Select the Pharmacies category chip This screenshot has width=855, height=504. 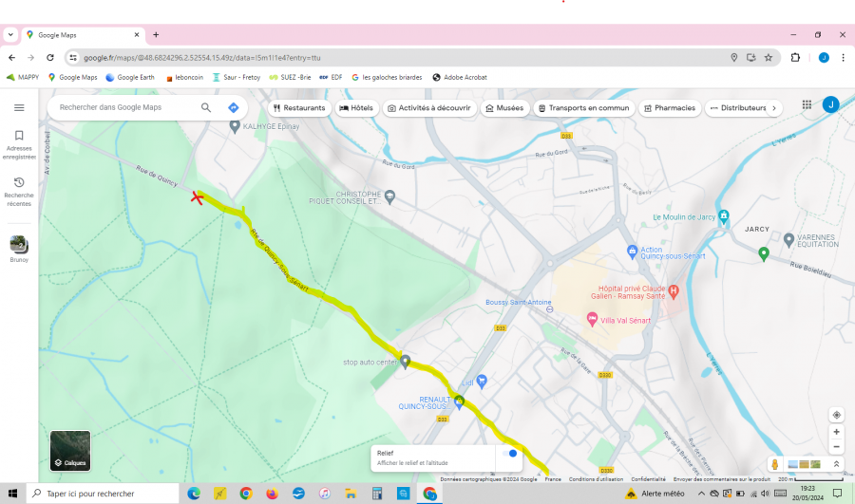(x=669, y=108)
